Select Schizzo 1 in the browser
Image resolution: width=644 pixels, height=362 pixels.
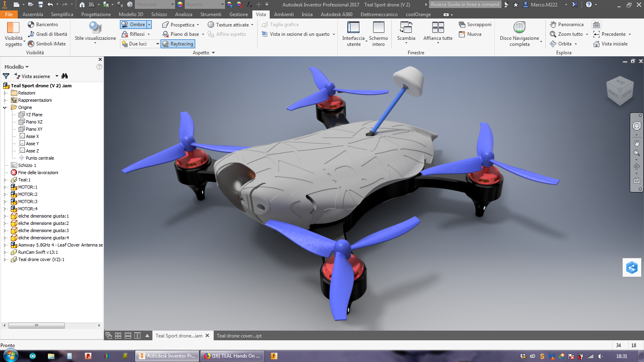(x=27, y=165)
